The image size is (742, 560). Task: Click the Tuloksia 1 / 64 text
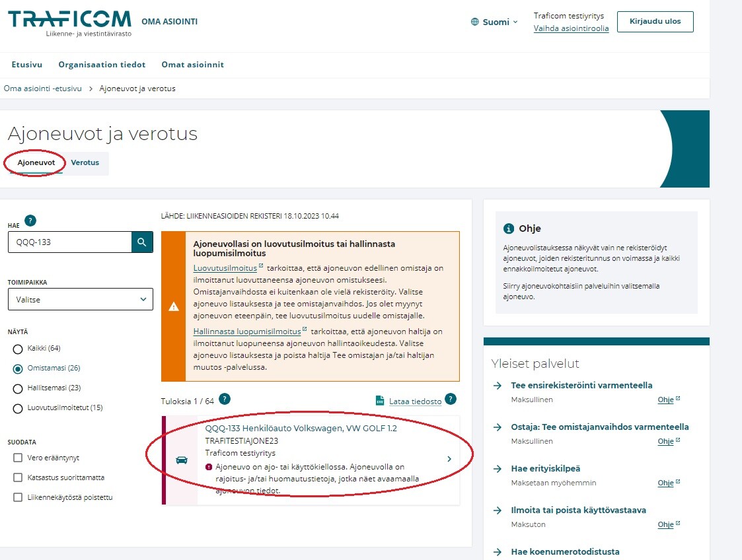pos(188,402)
